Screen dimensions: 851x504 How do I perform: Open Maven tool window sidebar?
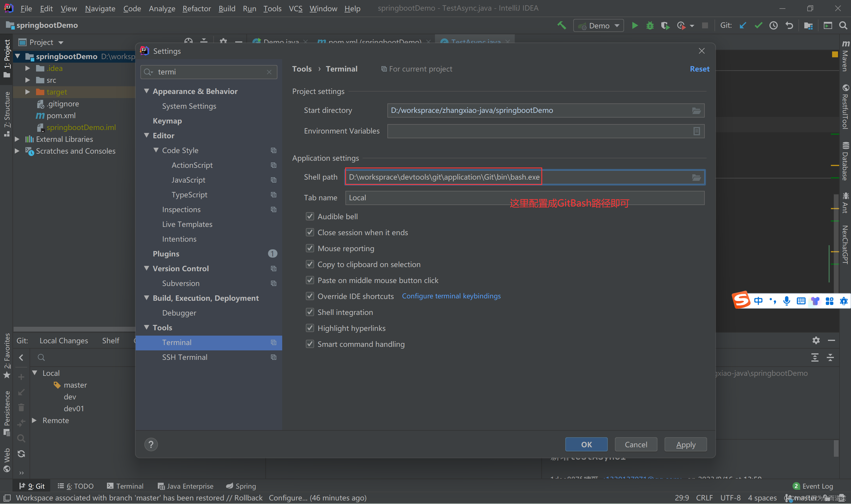point(845,56)
